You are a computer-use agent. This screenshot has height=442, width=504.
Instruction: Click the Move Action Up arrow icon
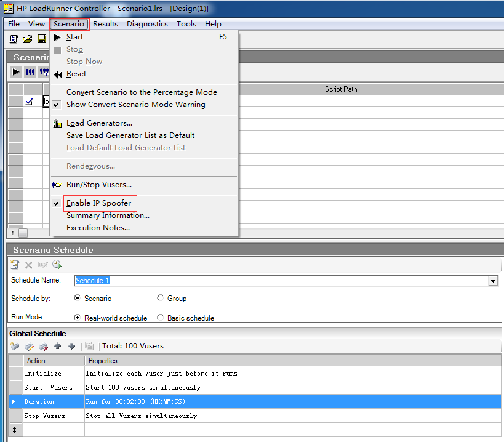(57, 346)
